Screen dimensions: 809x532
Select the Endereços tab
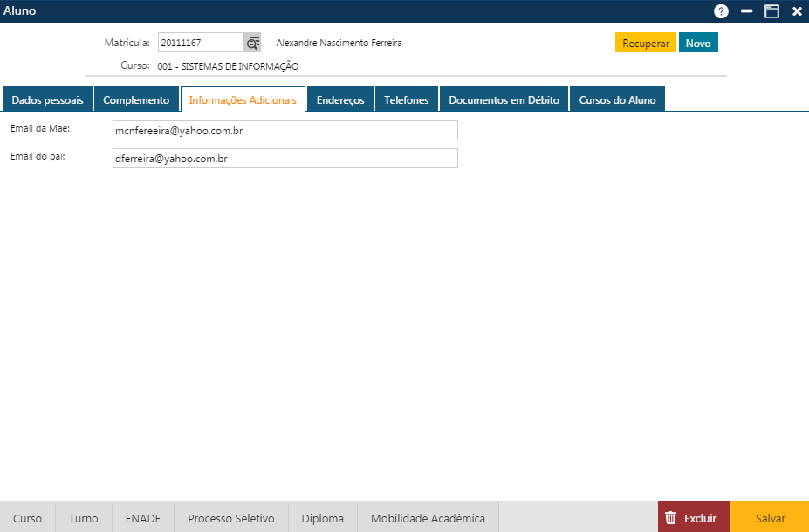tap(340, 100)
